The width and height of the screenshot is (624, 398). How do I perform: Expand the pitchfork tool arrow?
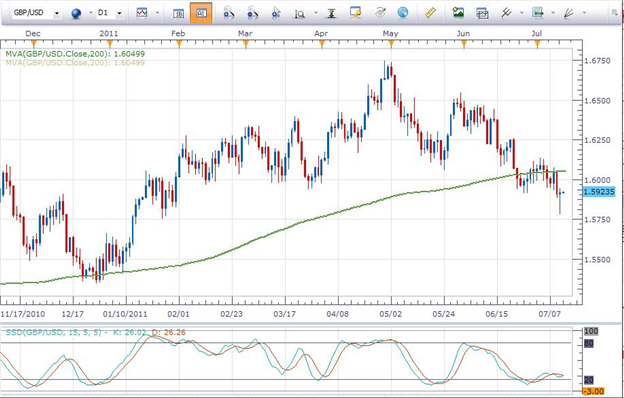click(521, 13)
